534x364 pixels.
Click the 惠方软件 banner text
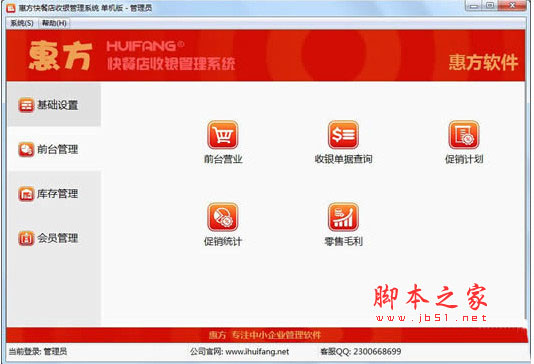483,63
